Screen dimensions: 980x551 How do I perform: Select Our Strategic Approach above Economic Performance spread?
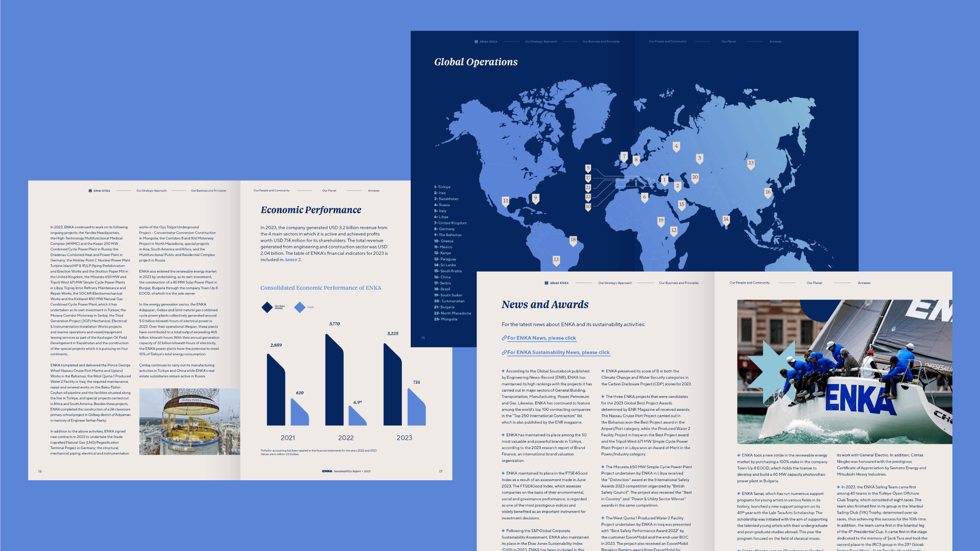point(151,191)
